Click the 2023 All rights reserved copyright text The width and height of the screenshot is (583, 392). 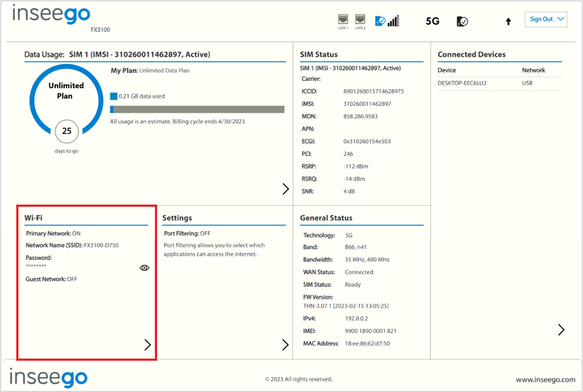[x=299, y=379]
